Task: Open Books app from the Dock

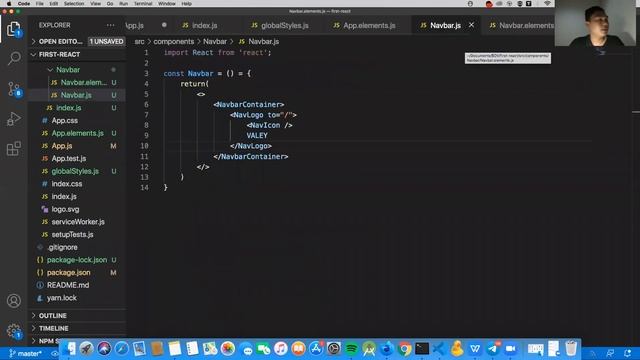Action: click(298, 349)
